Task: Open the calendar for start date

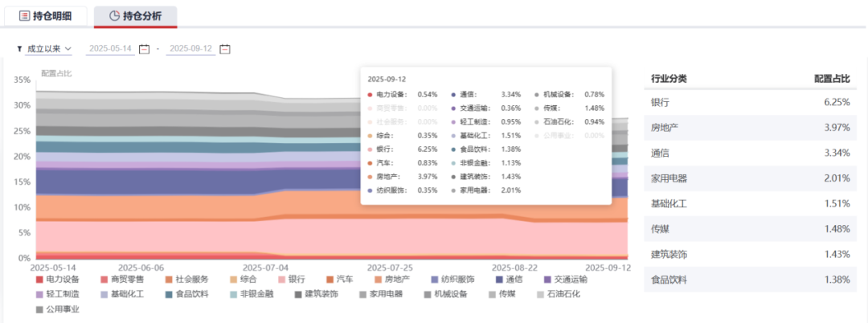Action: (x=145, y=49)
